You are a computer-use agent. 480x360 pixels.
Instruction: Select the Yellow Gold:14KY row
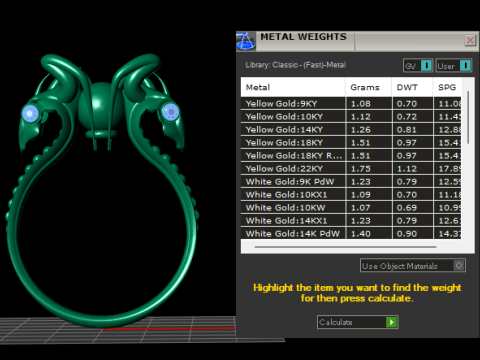pyautogui.click(x=351, y=130)
